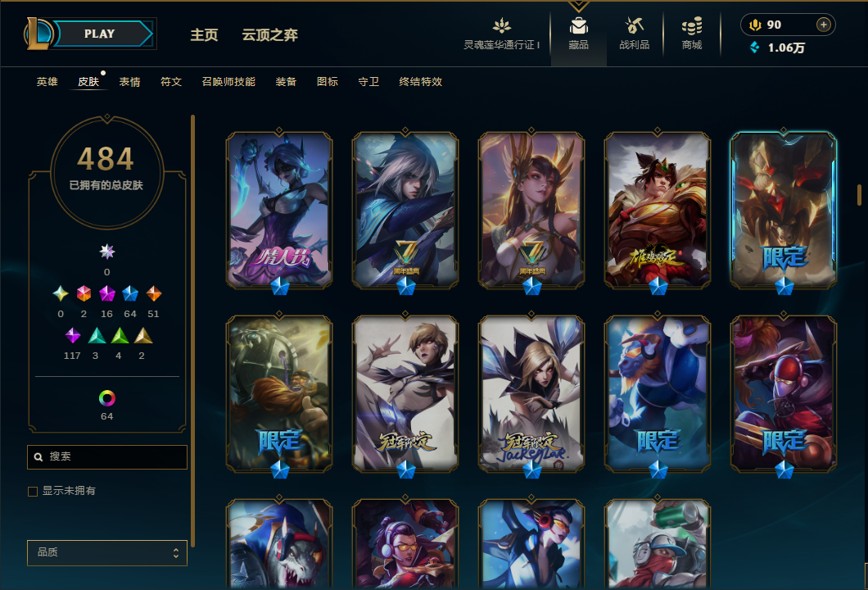Image resolution: width=868 pixels, height=590 pixels.
Task: Open the 符文 runes tab
Action: tap(171, 82)
